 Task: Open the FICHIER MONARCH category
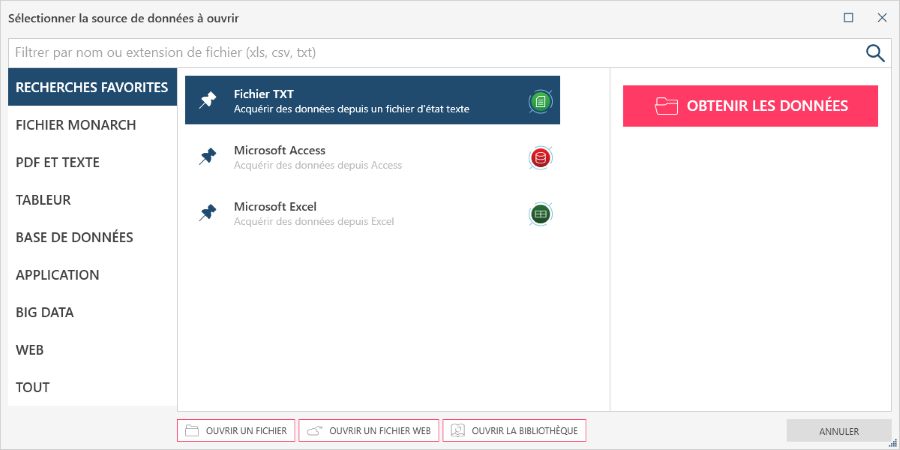pyautogui.click(x=76, y=125)
